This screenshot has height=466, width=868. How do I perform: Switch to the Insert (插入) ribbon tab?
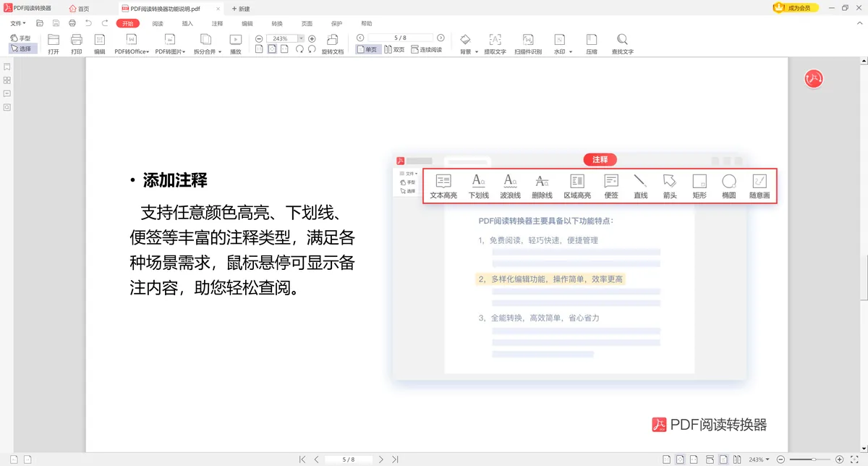(187, 24)
